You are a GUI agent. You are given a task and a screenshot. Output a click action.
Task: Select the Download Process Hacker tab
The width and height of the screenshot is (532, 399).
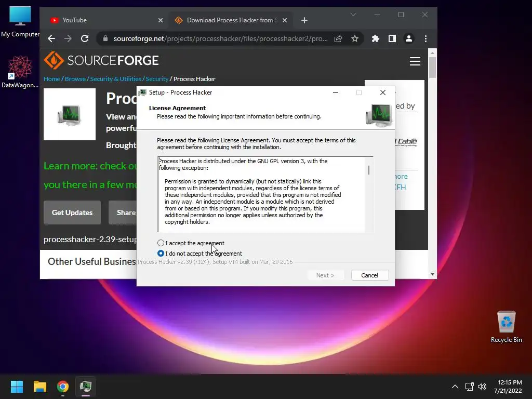coord(231,20)
